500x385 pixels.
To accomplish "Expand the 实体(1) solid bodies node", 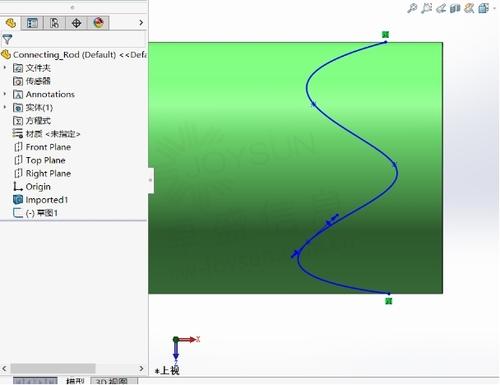I will coord(5,107).
